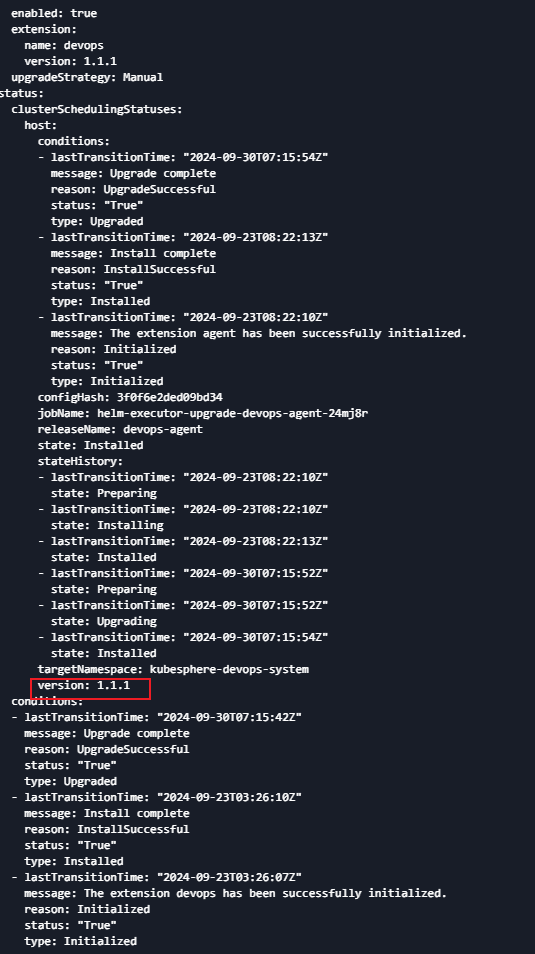
Task: Click the releaseName: devops-agent line
Action: (x=120, y=429)
